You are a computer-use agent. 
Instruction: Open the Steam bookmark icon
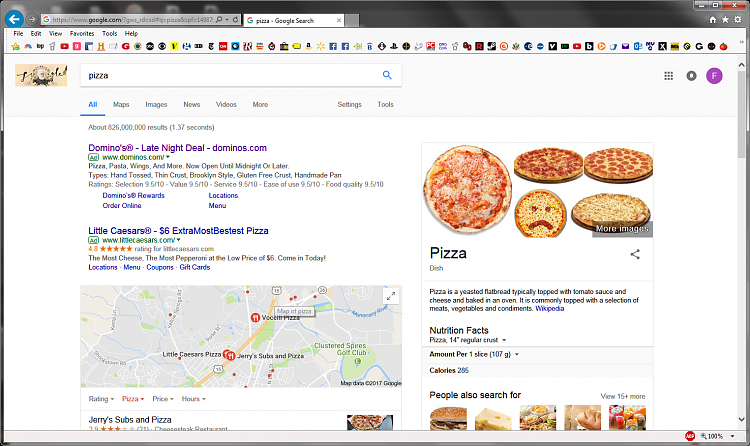(x=492, y=46)
